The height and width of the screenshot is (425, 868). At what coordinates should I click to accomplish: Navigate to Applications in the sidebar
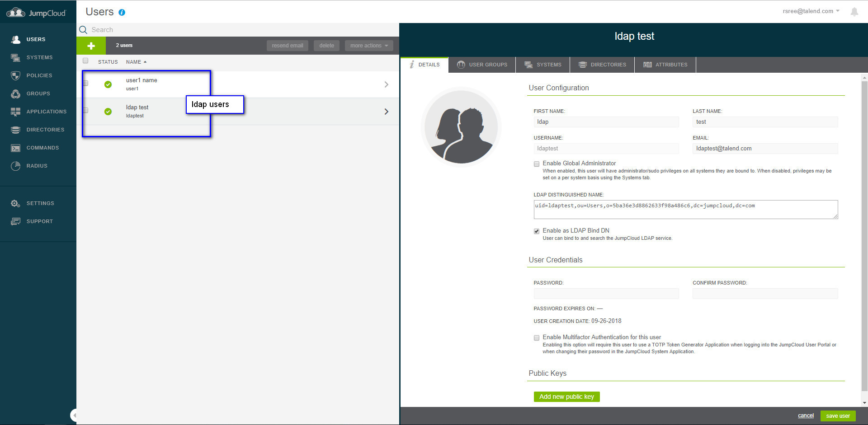pos(47,112)
